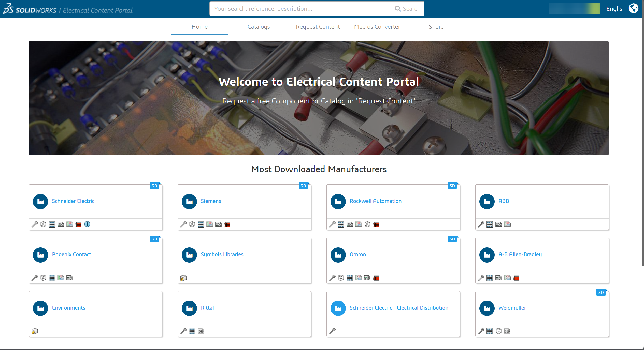This screenshot has width=644, height=350.
Task: Click the red table icon under Siemens
Action: (227, 224)
